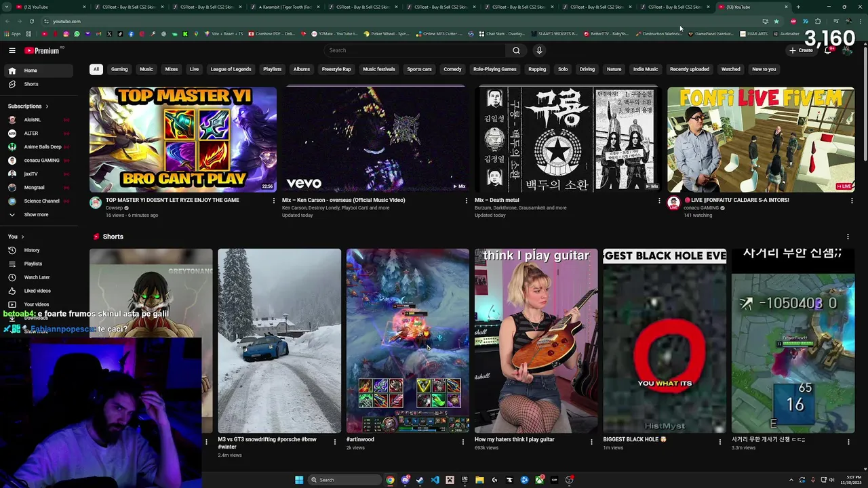Open jaxiTV subscription channel
The height and width of the screenshot is (488, 868).
point(37,174)
